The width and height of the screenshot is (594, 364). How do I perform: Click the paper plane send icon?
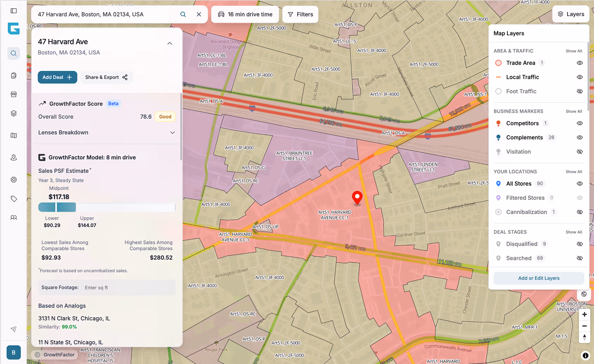pyautogui.click(x=14, y=329)
